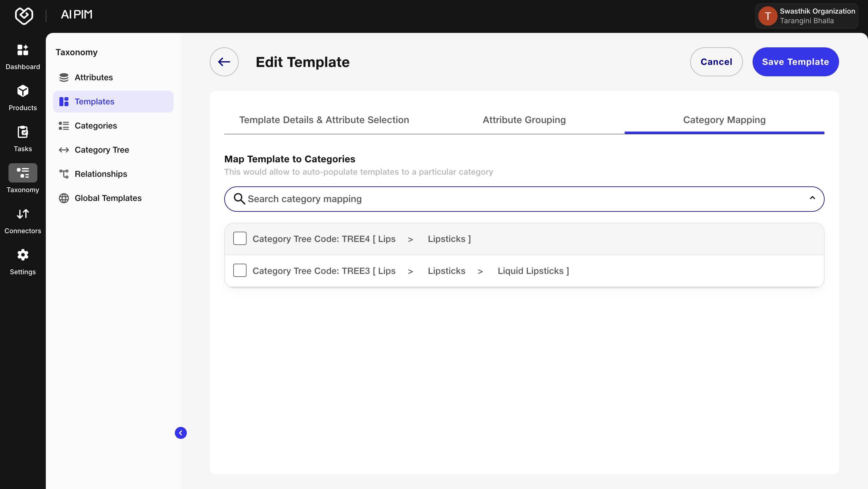This screenshot has height=489, width=868.
Task: Open Categories in Taxonomy menu
Action: pos(113,126)
